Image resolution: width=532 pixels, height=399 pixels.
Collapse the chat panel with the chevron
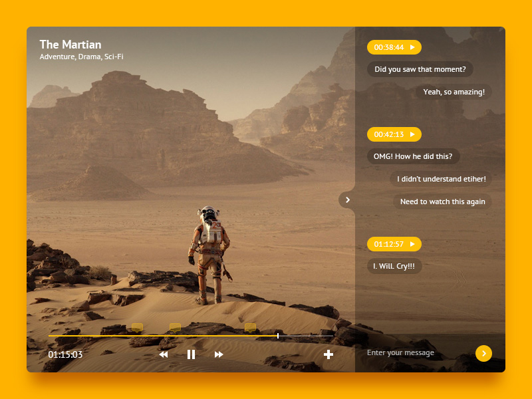click(347, 199)
